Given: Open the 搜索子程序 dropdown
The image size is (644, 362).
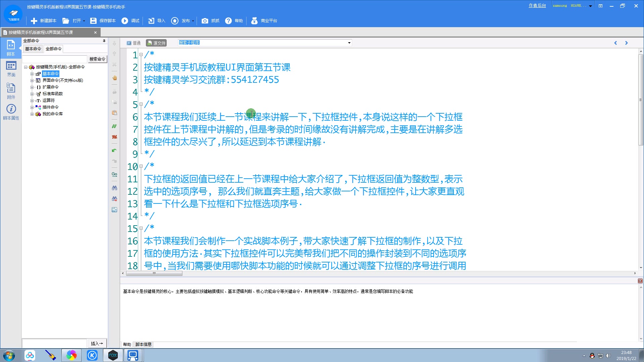Looking at the screenshot, I should 349,43.
